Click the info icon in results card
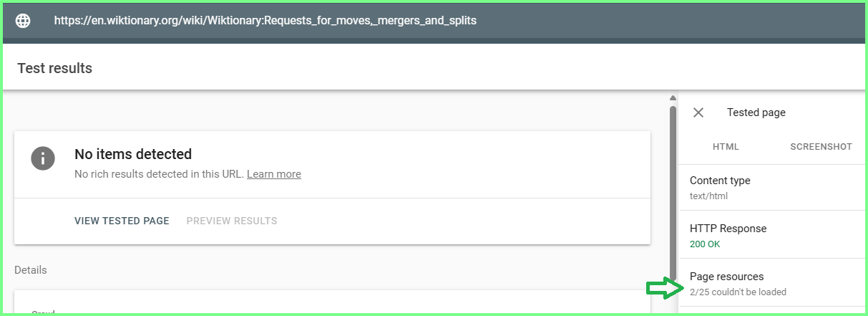The width and height of the screenshot is (868, 316). tap(43, 158)
